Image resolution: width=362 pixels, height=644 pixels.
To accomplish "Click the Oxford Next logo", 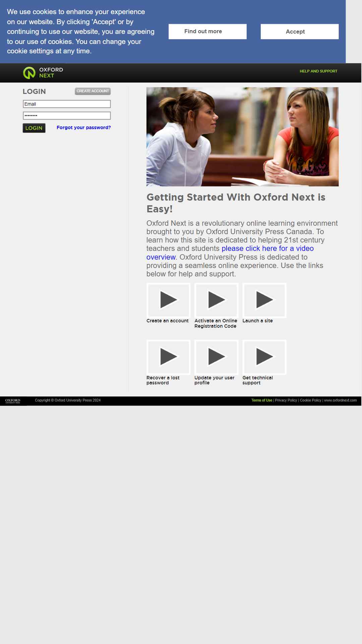I will (43, 72).
